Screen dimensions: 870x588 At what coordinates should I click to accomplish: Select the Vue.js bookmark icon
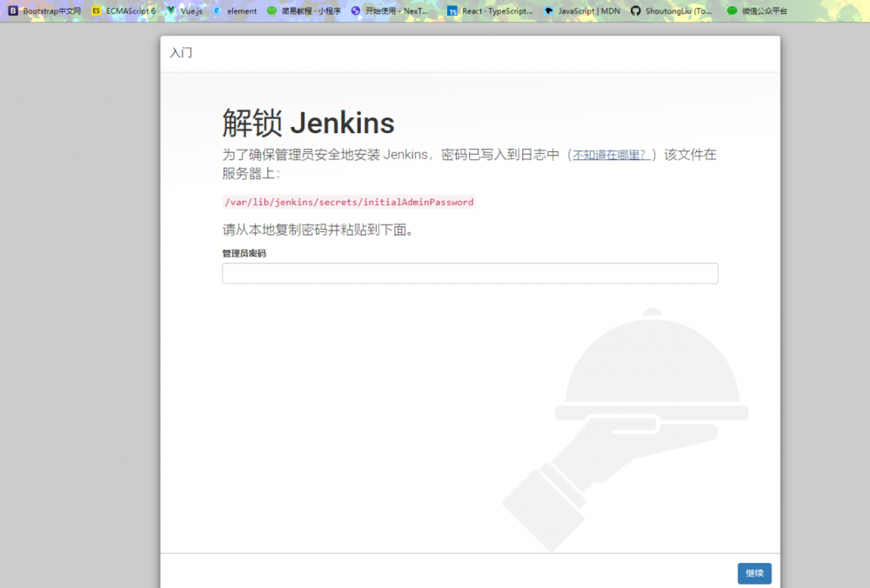click(171, 11)
